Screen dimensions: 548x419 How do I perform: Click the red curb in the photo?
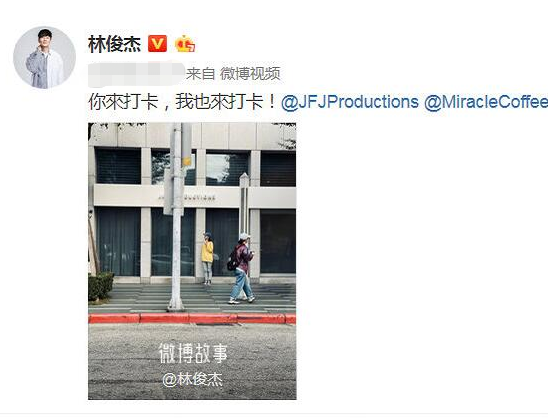pos(192,318)
